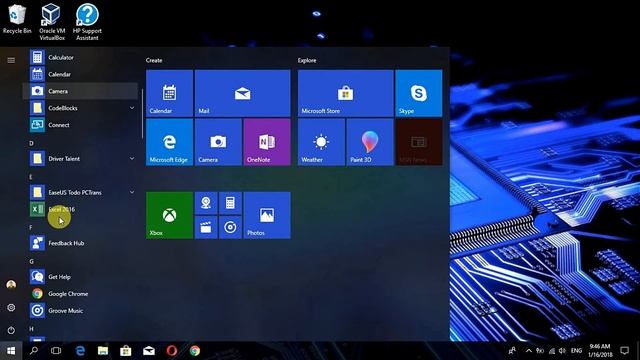The height and width of the screenshot is (360, 640).
Task: Open Connect from the app list
Action: [x=80, y=125]
